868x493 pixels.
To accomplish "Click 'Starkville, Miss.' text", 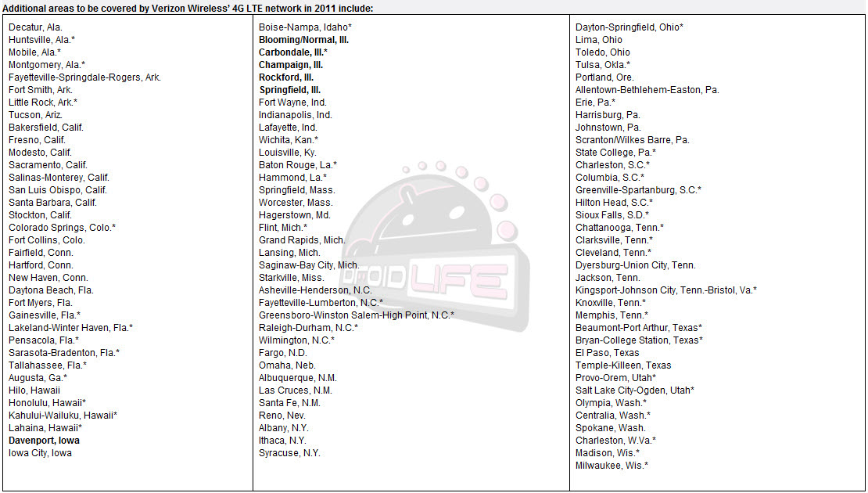I will tap(292, 278).
